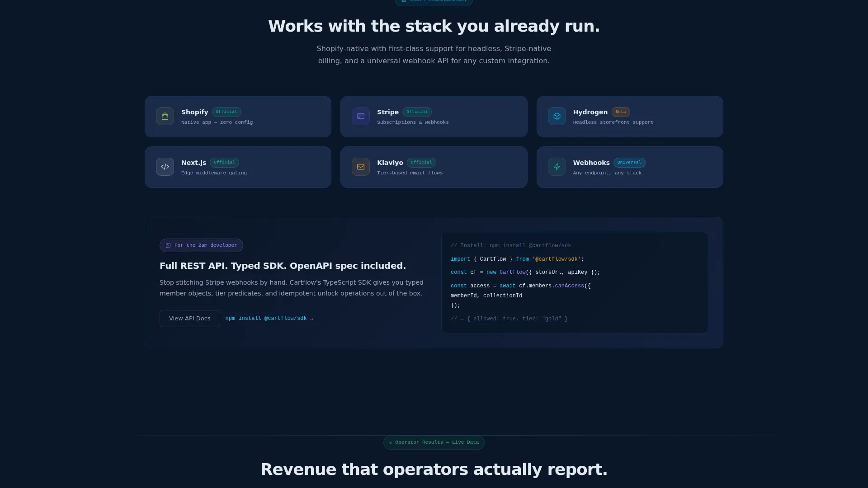This screenshot has width=868, height=488.
Task: Click the Klaviyo card title
Action: coord(390,163)
